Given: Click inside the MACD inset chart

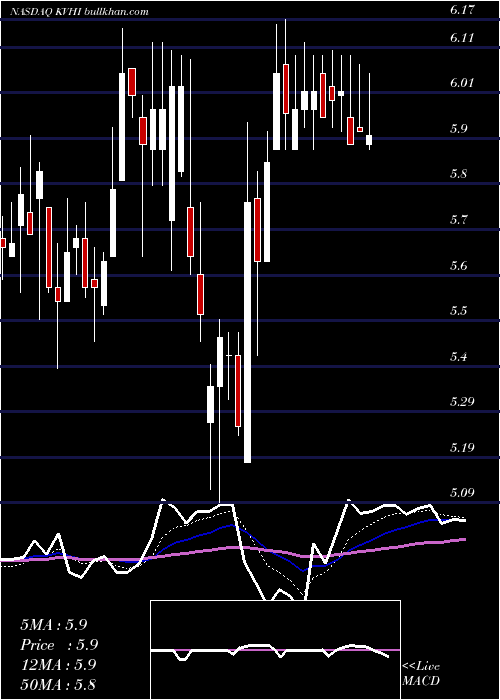Looking at the screenshot, I should 275,650.
